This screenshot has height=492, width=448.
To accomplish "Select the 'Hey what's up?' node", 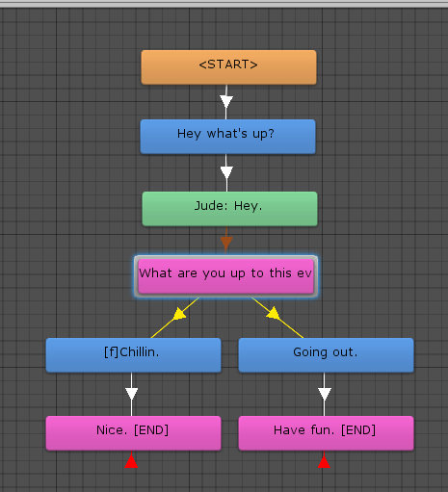I will point(227,137).
